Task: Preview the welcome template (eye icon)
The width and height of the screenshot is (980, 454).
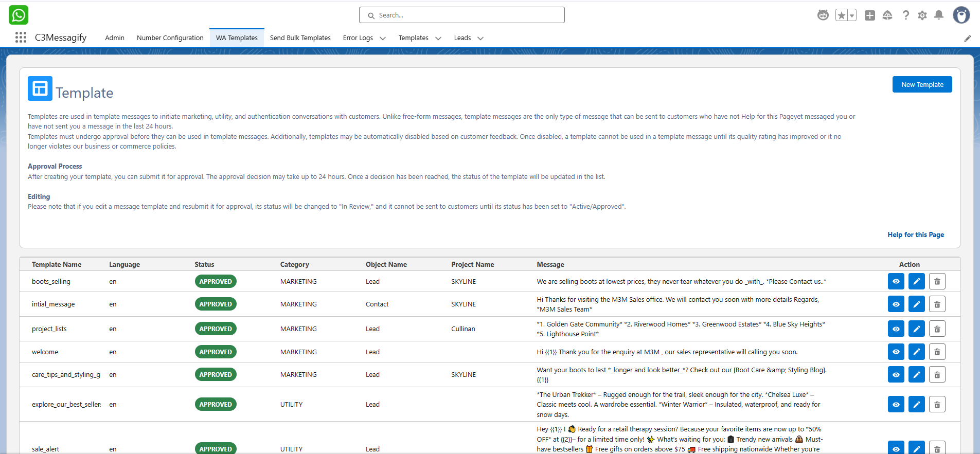Action: click(896, 352)
